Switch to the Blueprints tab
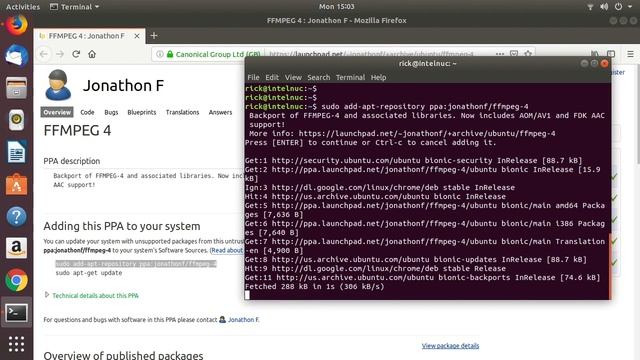The height and width of the screenshot is (360, 640). click(142, 112)
